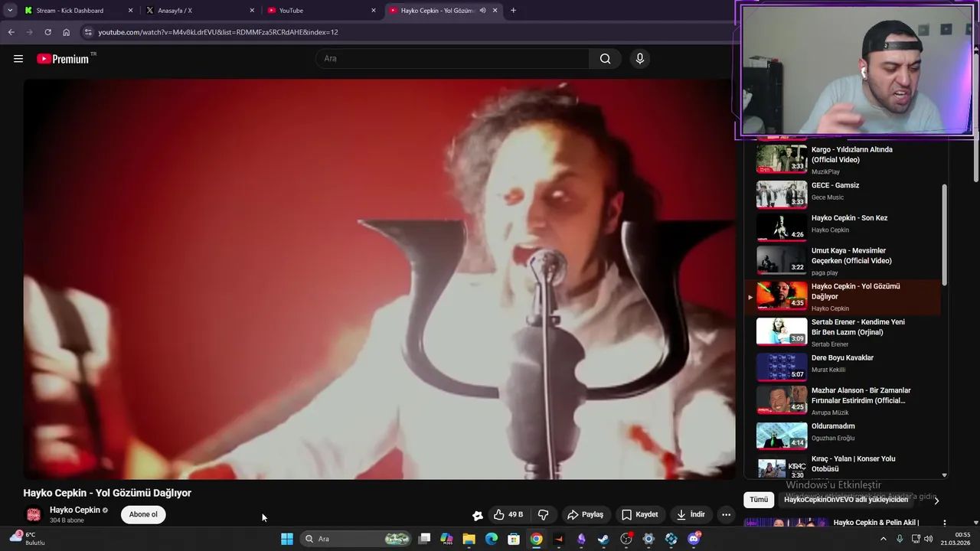Viewport: 980px width, 551px height.
Task: Open Steam from the taskbar
Action: 603,539
